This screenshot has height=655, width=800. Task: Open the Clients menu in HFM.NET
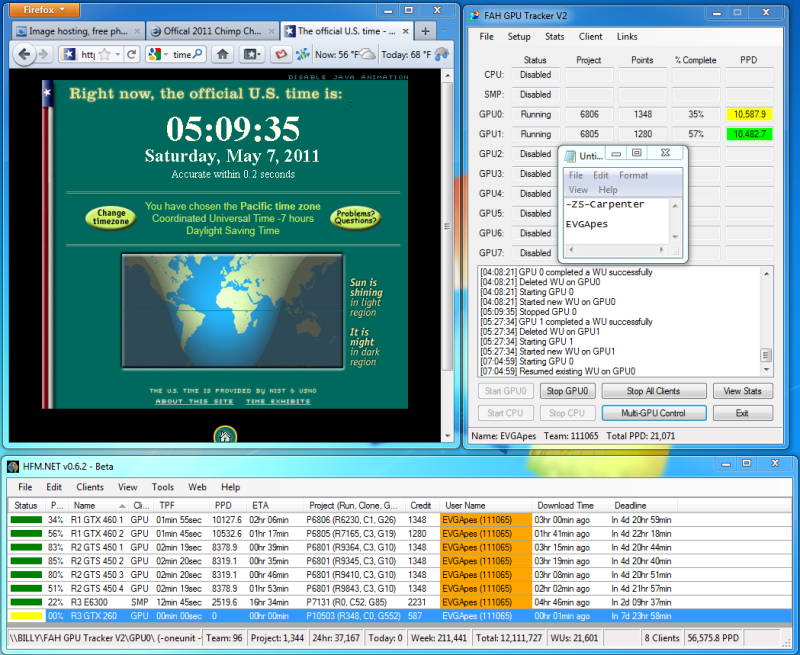click(90, 487)
